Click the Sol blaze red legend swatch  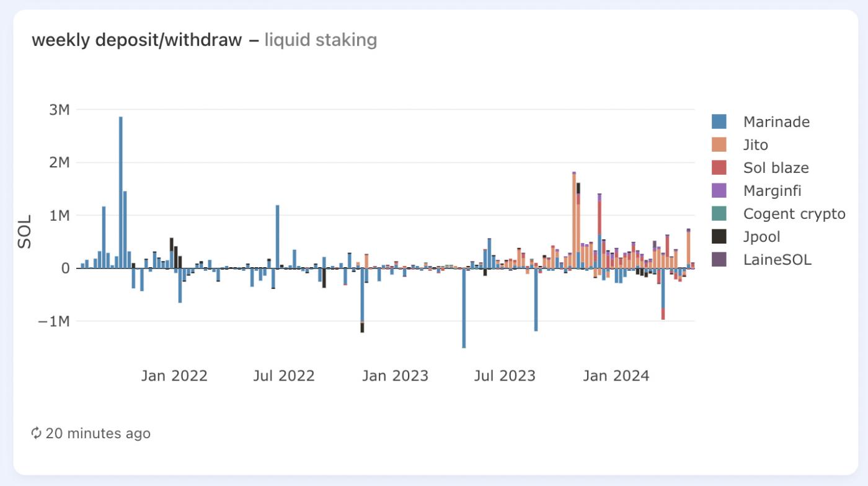click(x=719, y=167)
